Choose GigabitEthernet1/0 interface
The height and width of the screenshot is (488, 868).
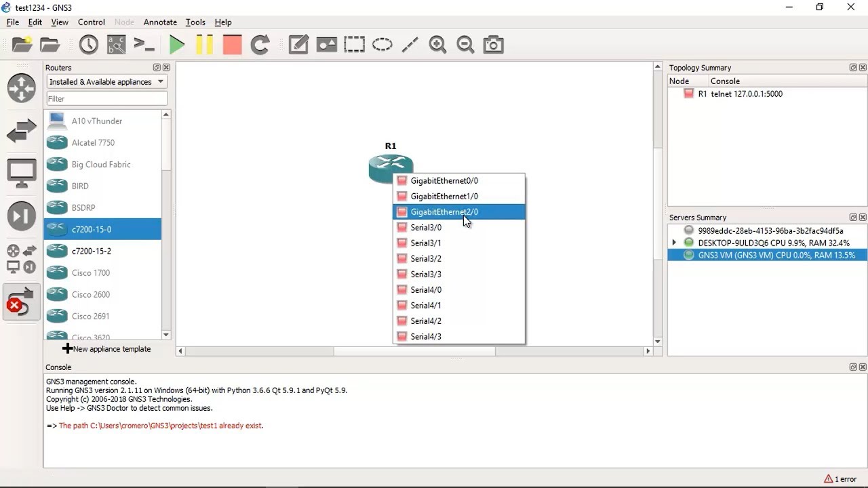[x=459, y=197]
